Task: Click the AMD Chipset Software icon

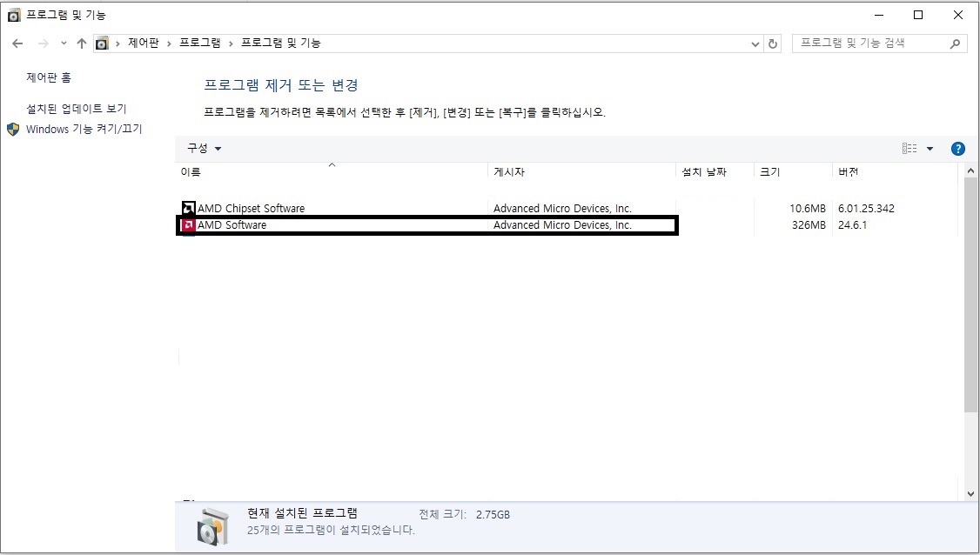Action: pos(188,208)
